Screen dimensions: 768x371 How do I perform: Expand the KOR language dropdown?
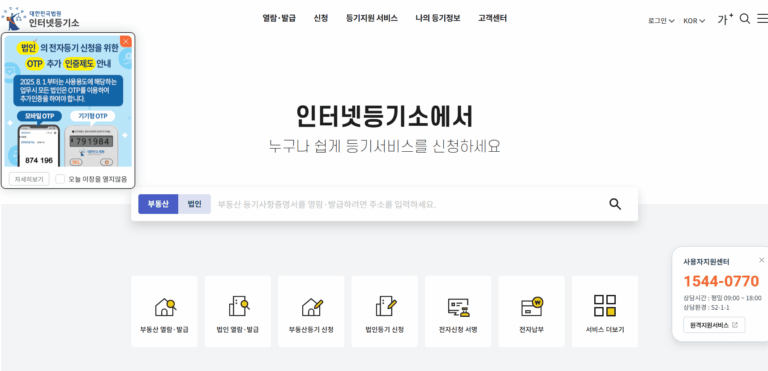[694, 21]
